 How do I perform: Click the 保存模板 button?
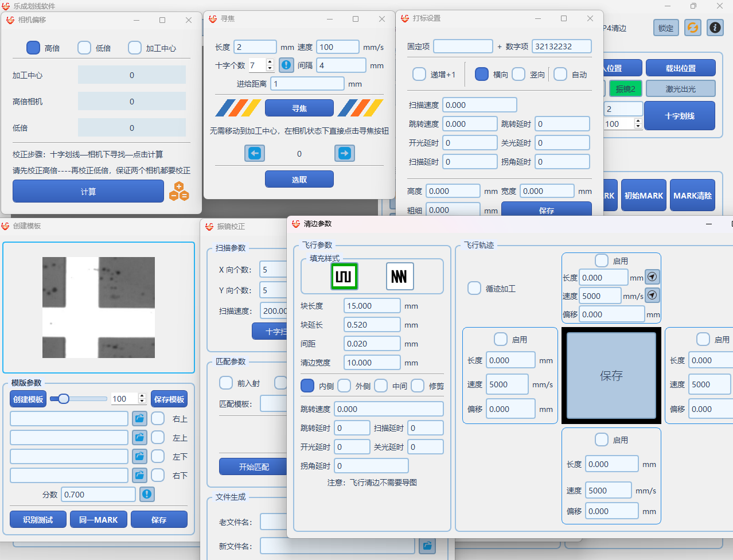click(x=169, y=399)
